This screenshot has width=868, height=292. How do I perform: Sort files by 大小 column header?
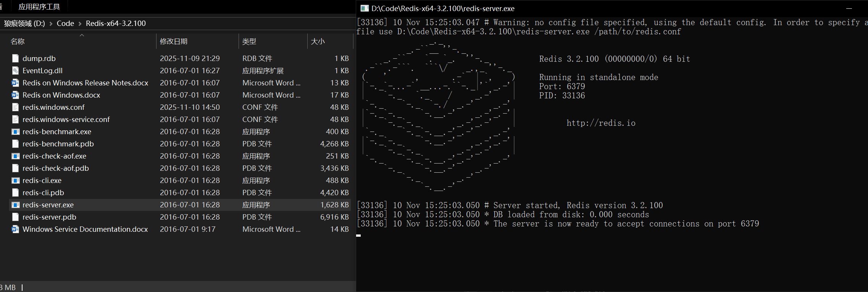pos(318,41)
